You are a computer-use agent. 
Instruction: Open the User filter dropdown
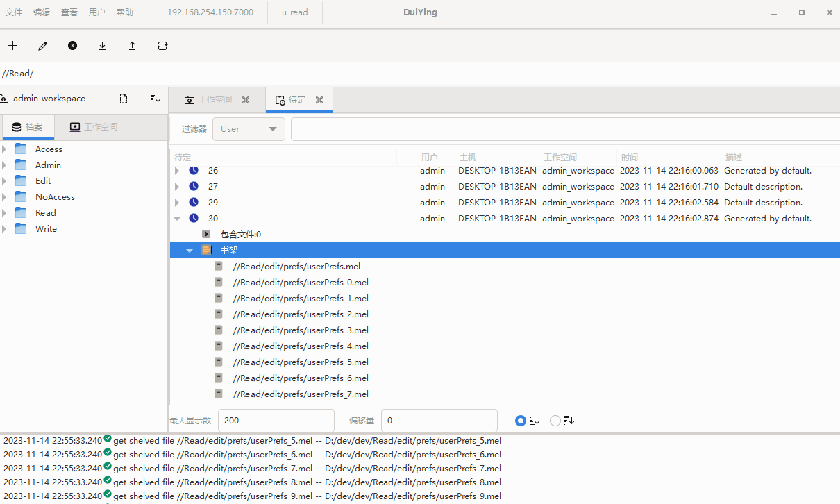pos(249,129)
